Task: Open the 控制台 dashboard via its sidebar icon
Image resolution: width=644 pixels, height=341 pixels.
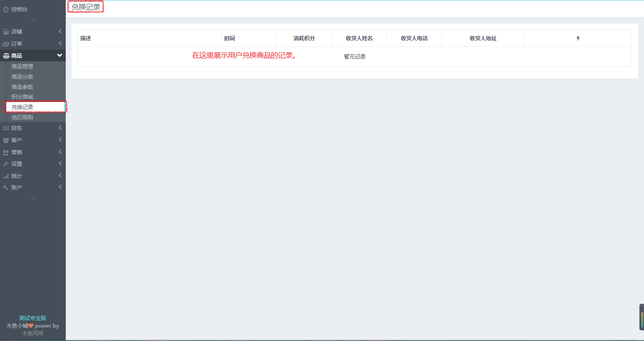Action: [5, 8]
